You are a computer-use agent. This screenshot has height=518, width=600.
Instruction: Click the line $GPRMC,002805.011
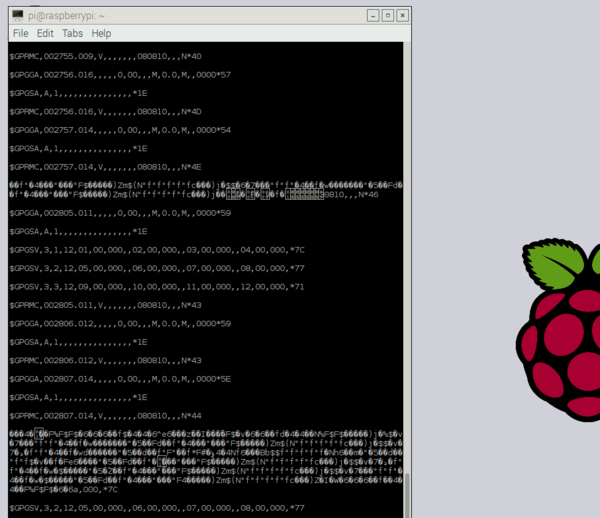tap(105, 305)
